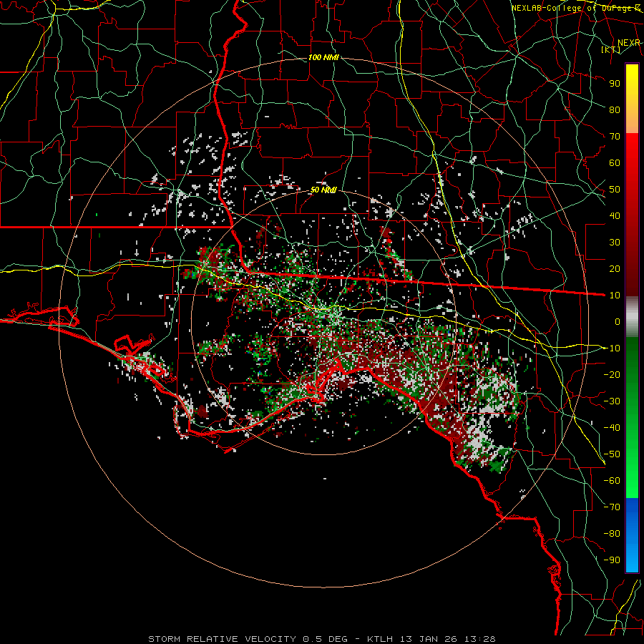Click the -60 value on velocity scale

[612, 481]
